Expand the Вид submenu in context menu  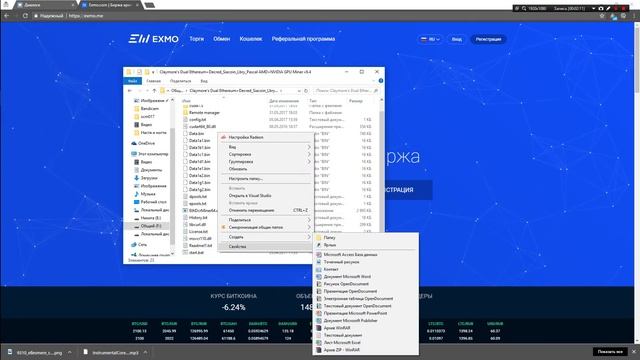coord(309,147)
